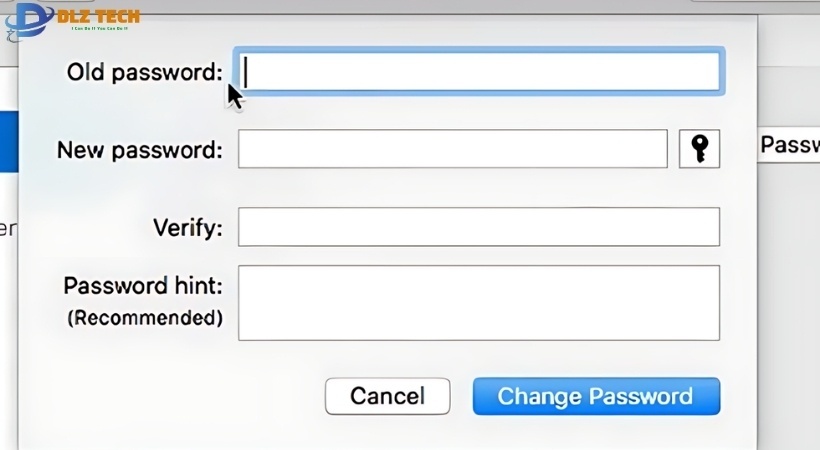Click the partially hidden 'Passw' button behind dialog
Image resolution: width=820 pixels, height=450 pixels.
[x=790, y=146]
